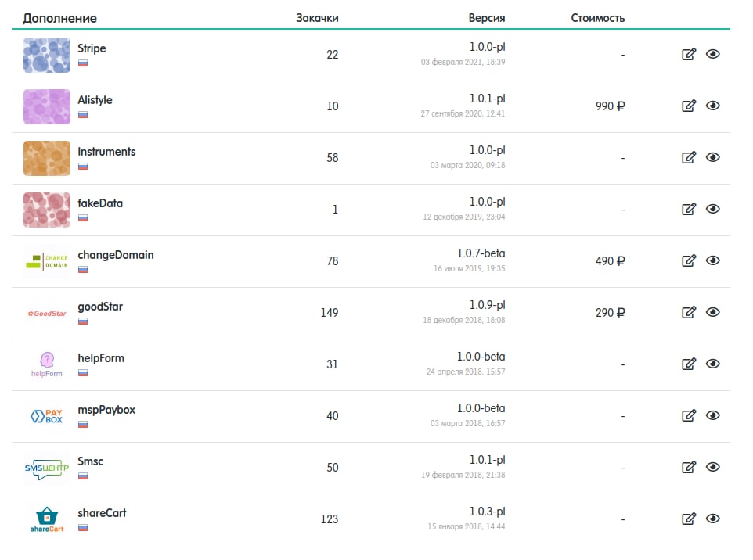Toggle visibility of Alistyle
This screenshot has width=753, height=560.
pos(712,105)
